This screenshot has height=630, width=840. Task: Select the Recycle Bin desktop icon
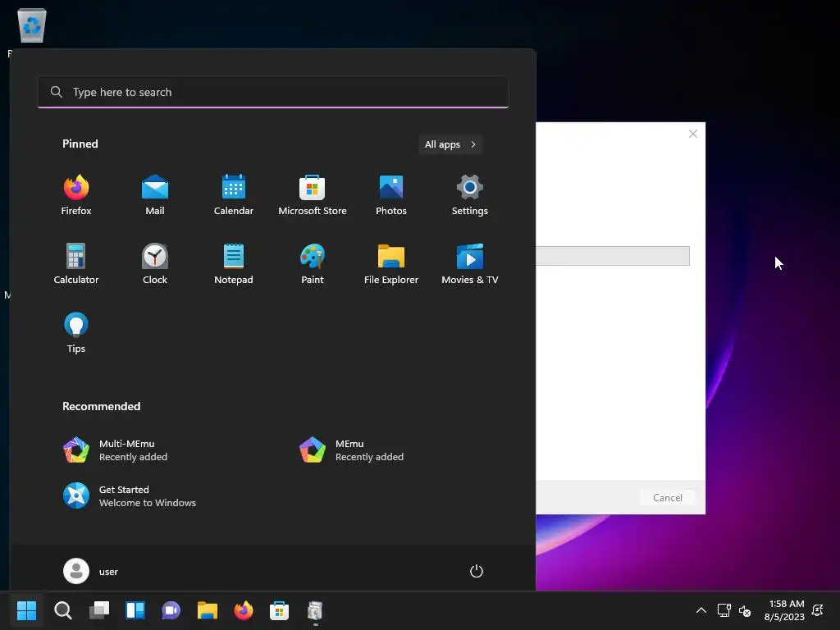pyautogui.click(x=32, y=25)
